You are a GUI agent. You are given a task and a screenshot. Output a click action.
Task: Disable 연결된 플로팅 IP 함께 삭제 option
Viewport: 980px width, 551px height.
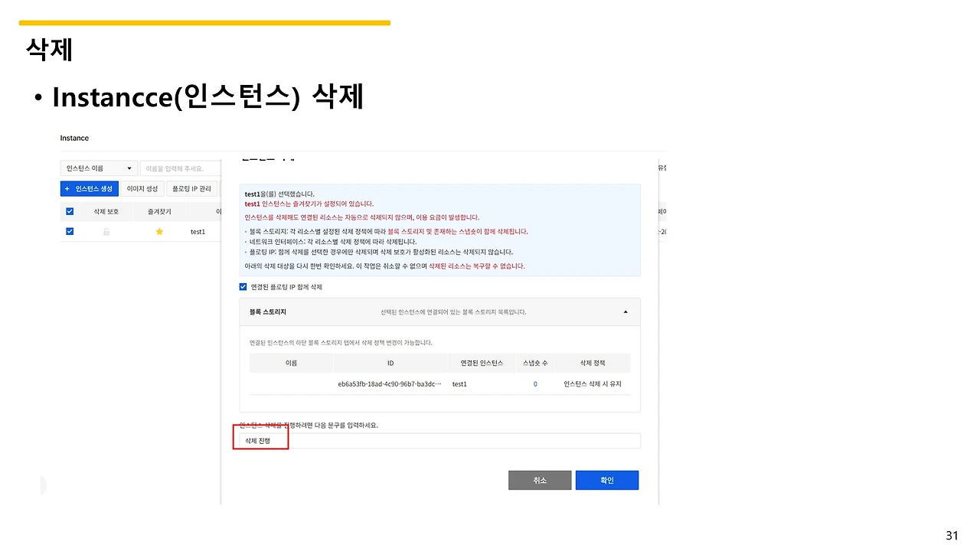point(243,286)
